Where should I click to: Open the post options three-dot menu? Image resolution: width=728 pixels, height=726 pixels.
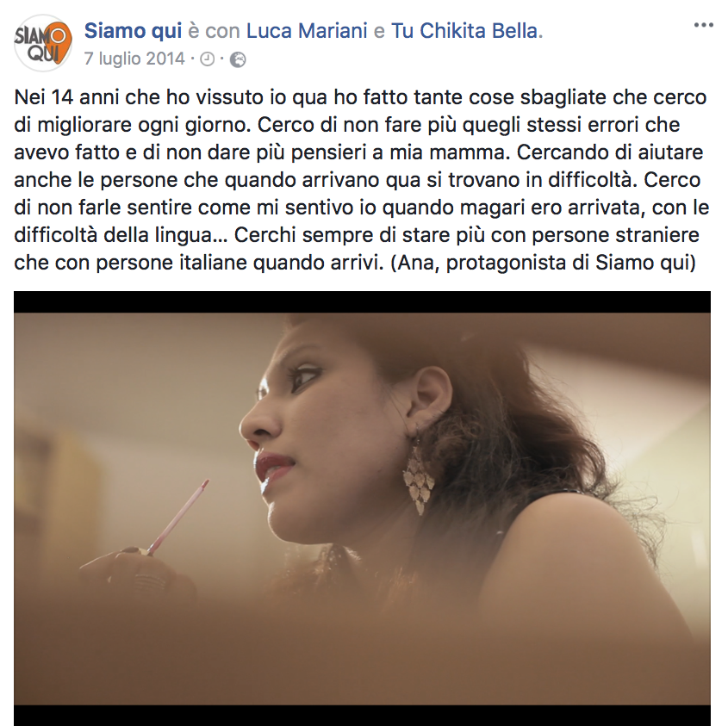tap(703, 25)
